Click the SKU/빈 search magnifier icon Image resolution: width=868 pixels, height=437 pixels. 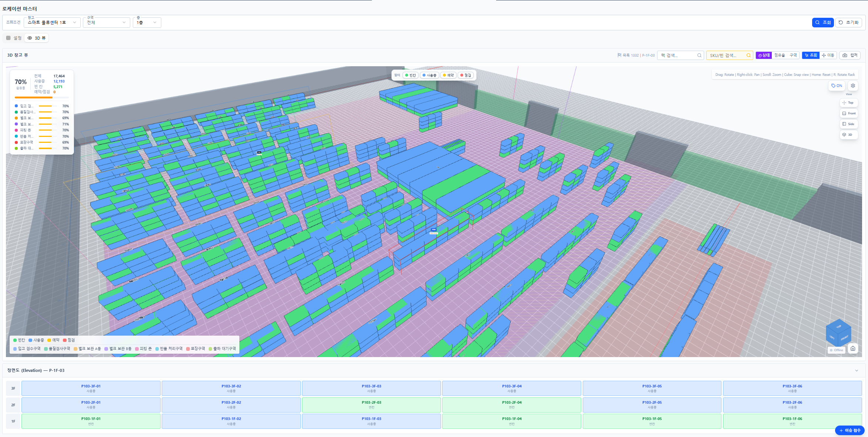[748, 56]
